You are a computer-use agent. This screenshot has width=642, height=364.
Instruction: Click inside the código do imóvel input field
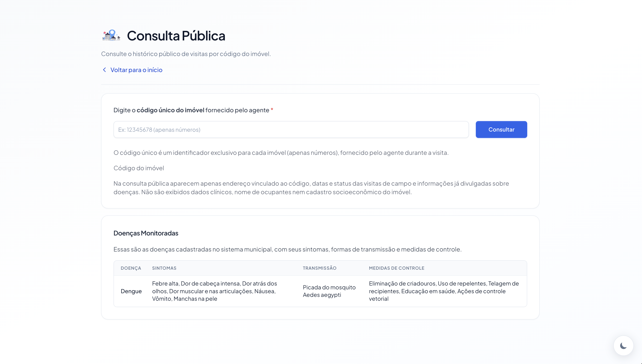pos(291,130)
